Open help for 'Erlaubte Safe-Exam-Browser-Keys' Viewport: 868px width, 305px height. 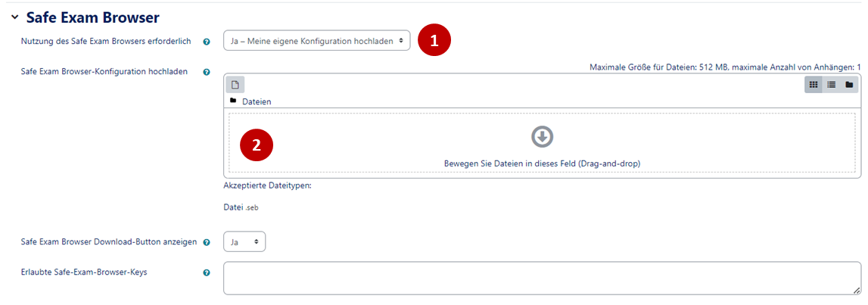point(207,272)
